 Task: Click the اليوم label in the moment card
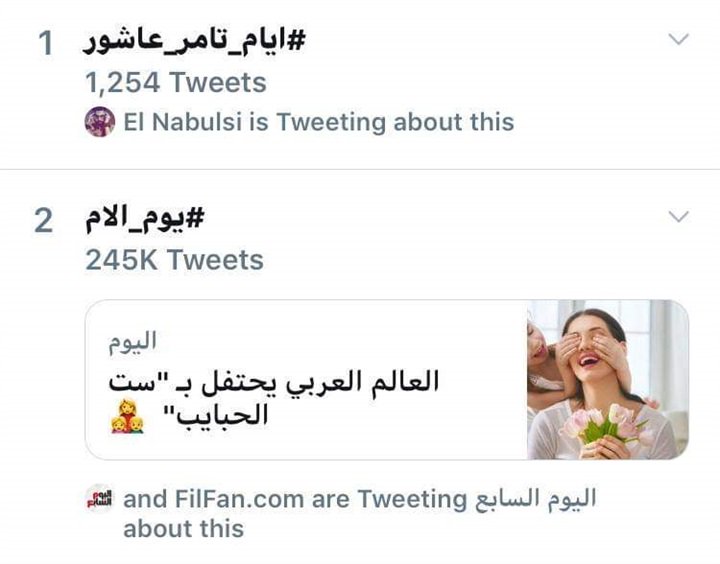pyautogui.click(x=132, y=342)
